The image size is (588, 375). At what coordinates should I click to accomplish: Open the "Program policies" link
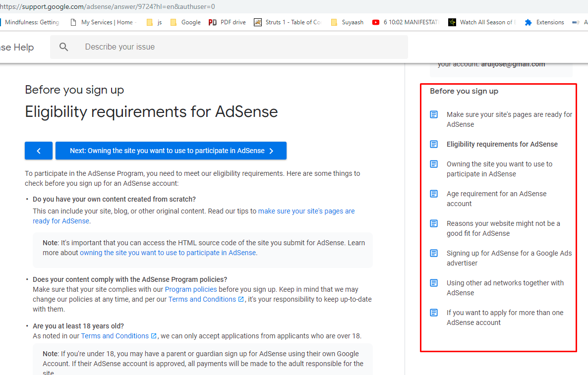pyautogui.click(x=191, y=290)
